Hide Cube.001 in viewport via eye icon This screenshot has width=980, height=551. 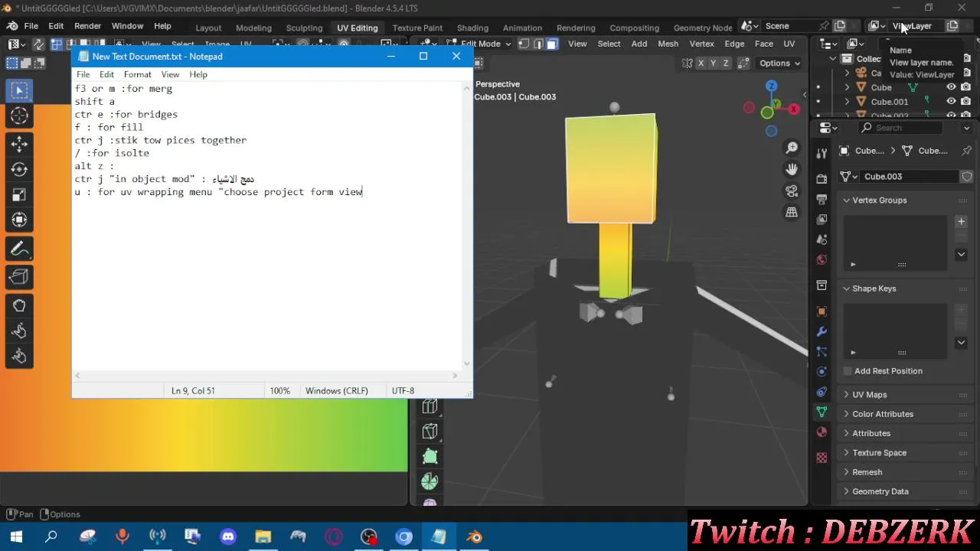click(x=951, y=101)
